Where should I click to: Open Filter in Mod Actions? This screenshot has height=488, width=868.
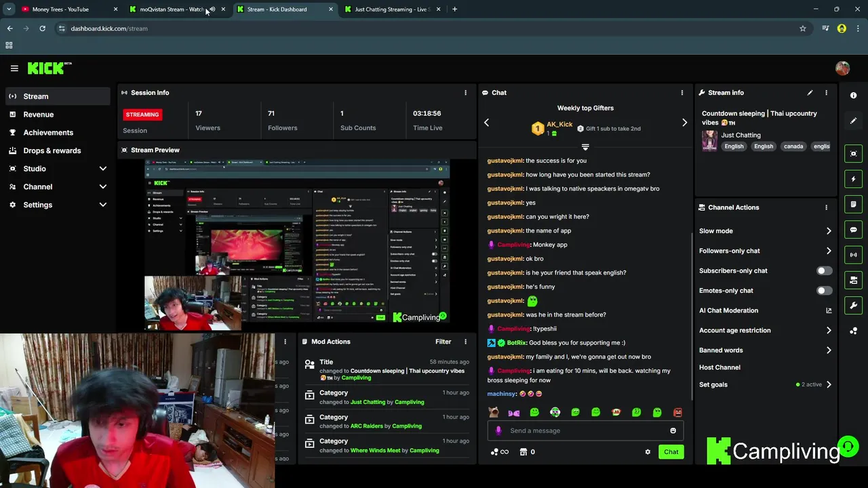(443, 342)
